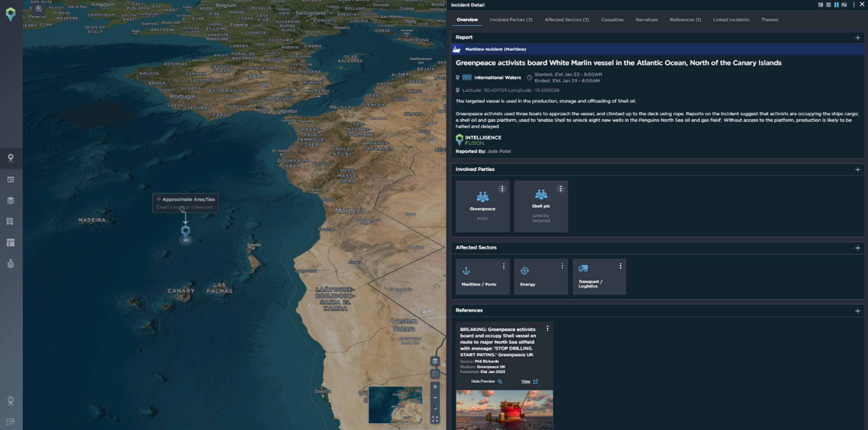Viewport: 868px width, 430px height.
Task: Click the 'Reported By: Jade Patel' text
Action: point(483,151)
